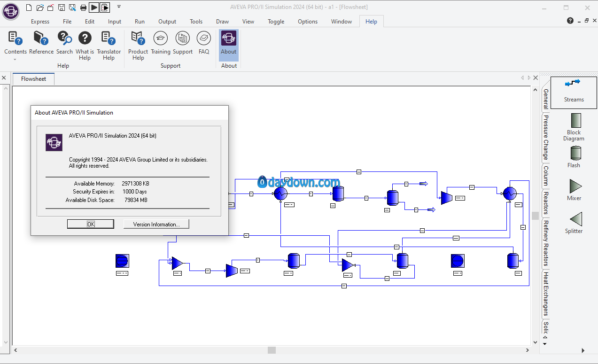Screen dimensions: 598x364
Task: Click the Open file folder icon
Action: (x=40, y=7)
